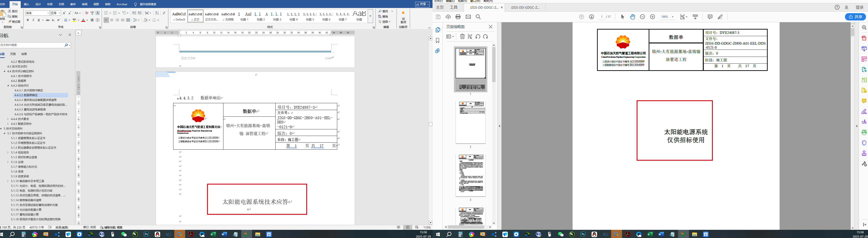Increase font size with grow button
The width and height of the screenshot is (868, 238).
pyautogui.click(x=64, y=13)
